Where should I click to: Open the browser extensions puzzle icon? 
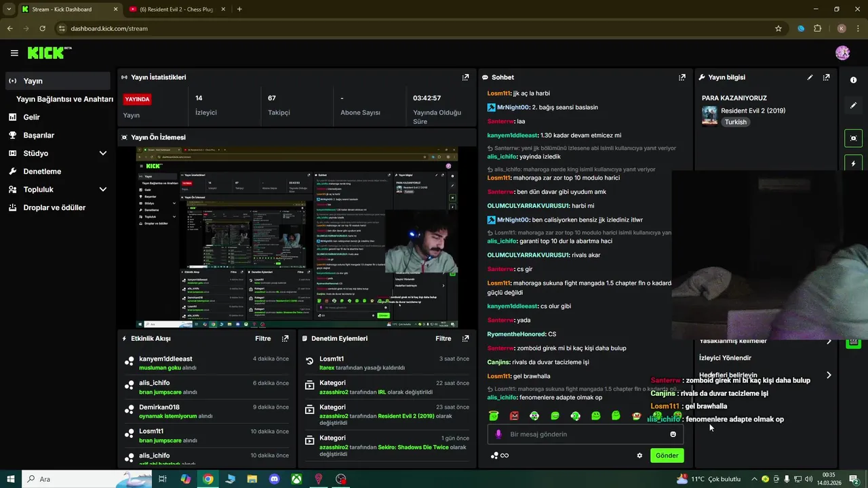click(x=817, y=28)
